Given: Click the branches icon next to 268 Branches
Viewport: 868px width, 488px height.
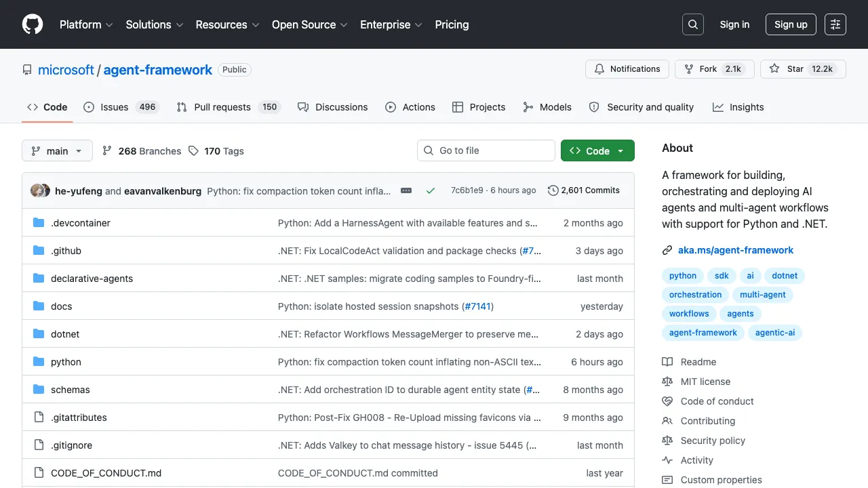Looking at the screenshot, I should (x=107, y=150).
